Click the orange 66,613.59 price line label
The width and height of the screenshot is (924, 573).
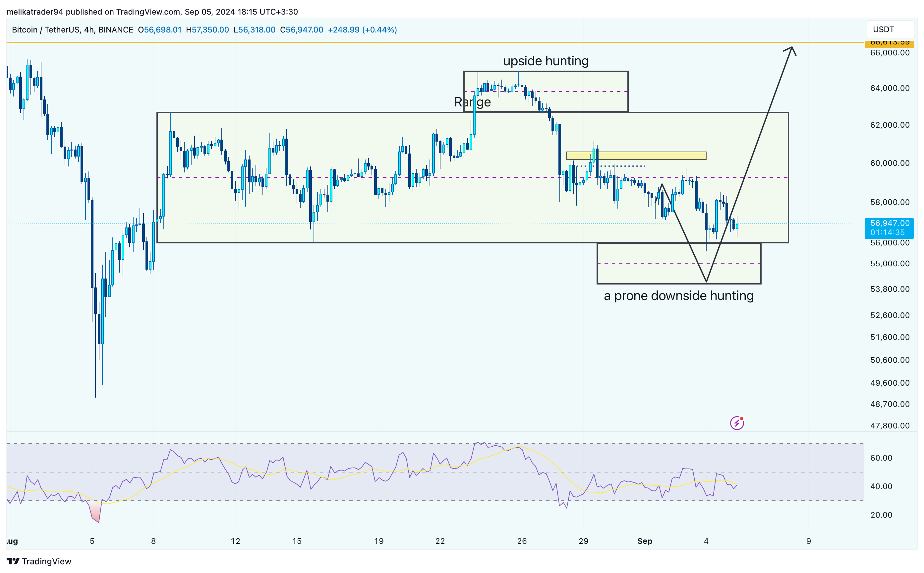click(889, 43)
